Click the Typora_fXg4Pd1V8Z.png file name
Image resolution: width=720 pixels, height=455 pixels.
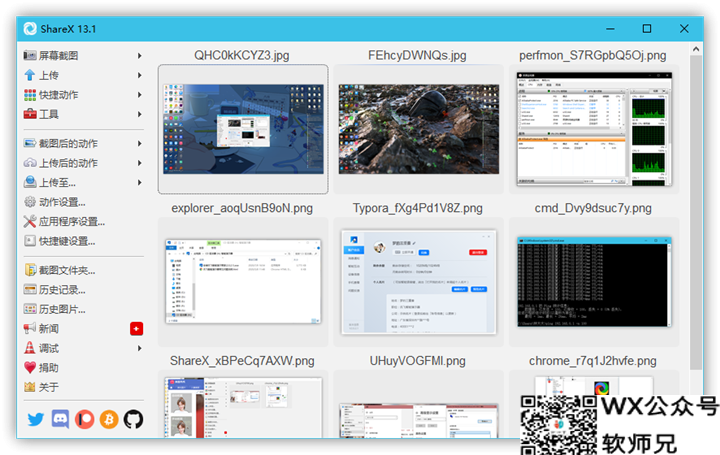tap(417, 208)
